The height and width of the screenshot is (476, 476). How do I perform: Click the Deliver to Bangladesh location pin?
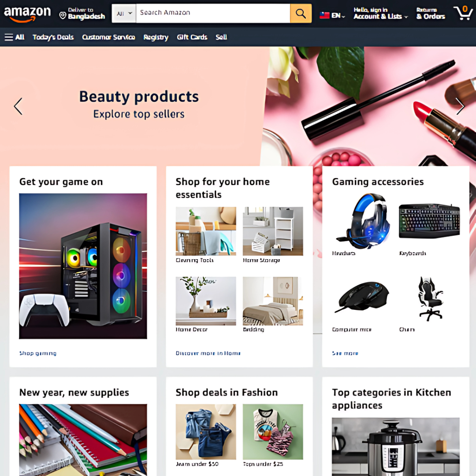click(63, 15)
